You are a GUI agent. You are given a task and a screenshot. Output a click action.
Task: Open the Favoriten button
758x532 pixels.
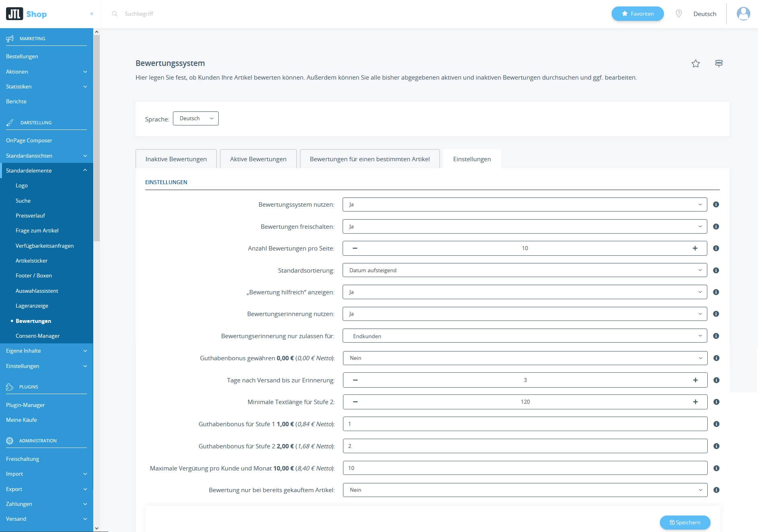(637, 14)
